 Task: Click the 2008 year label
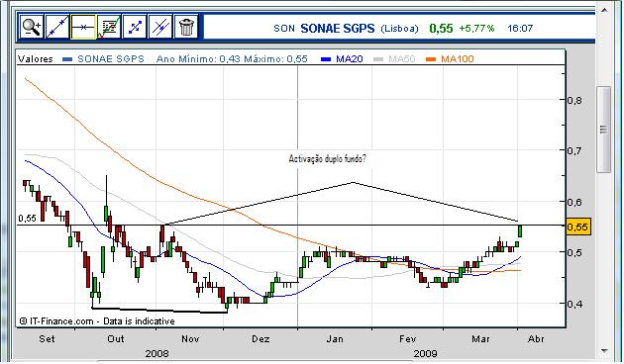[156, 353]
